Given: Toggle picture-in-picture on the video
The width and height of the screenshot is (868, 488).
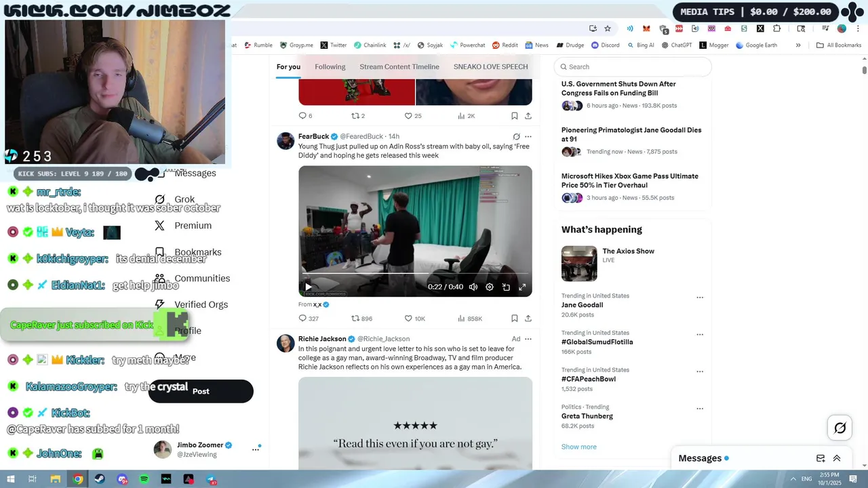Looking at the screenshot, I should coord(506,287).
